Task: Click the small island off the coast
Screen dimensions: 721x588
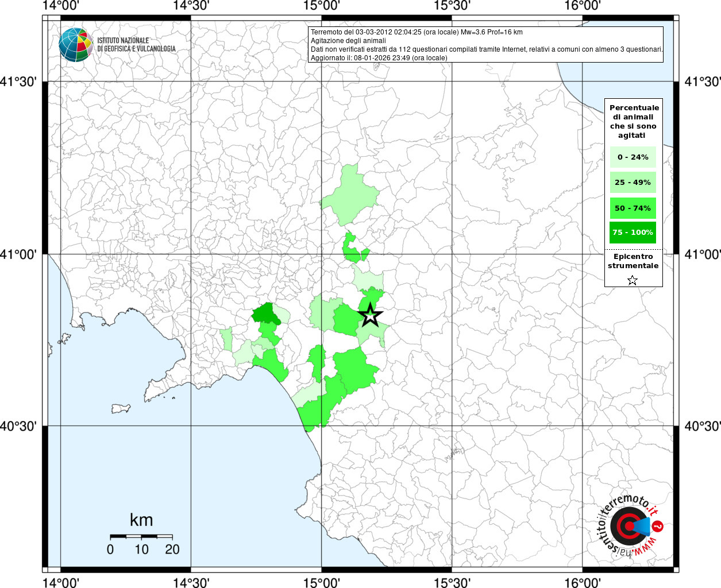Action: 121,409
